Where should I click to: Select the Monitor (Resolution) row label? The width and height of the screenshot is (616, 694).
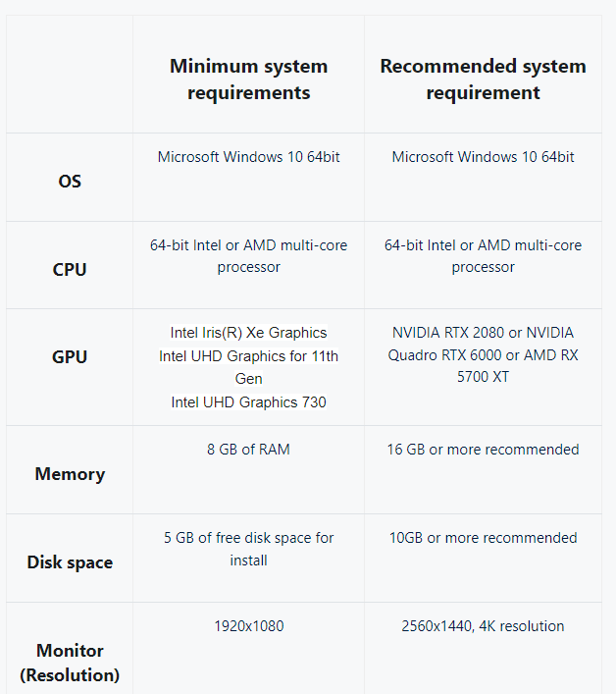coord(70,663)
